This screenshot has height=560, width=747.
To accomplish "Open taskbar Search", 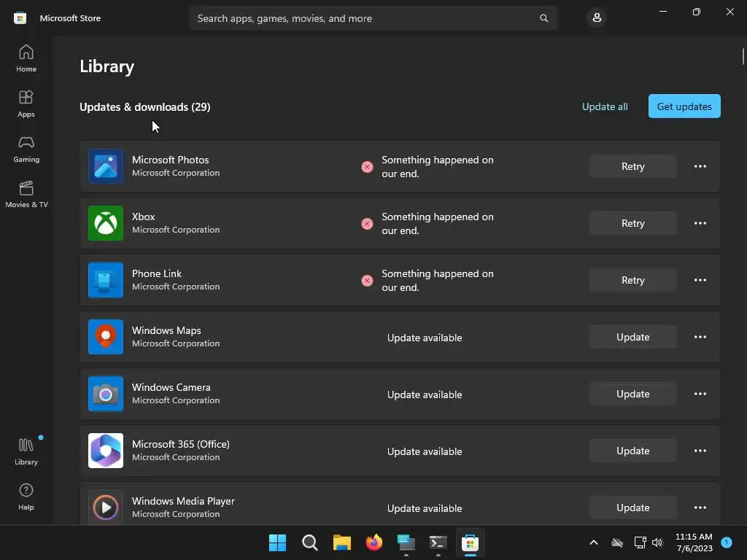I will [309, 542].
